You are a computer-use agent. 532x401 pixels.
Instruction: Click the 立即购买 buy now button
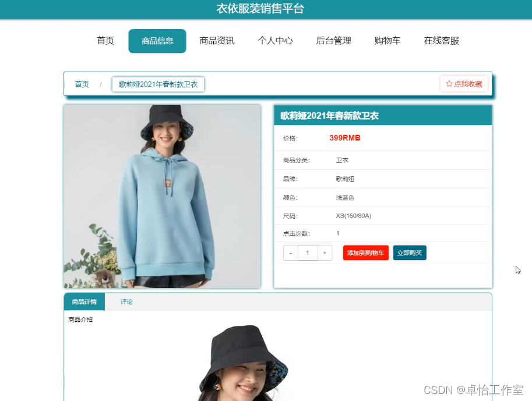[x=410, y=253]
